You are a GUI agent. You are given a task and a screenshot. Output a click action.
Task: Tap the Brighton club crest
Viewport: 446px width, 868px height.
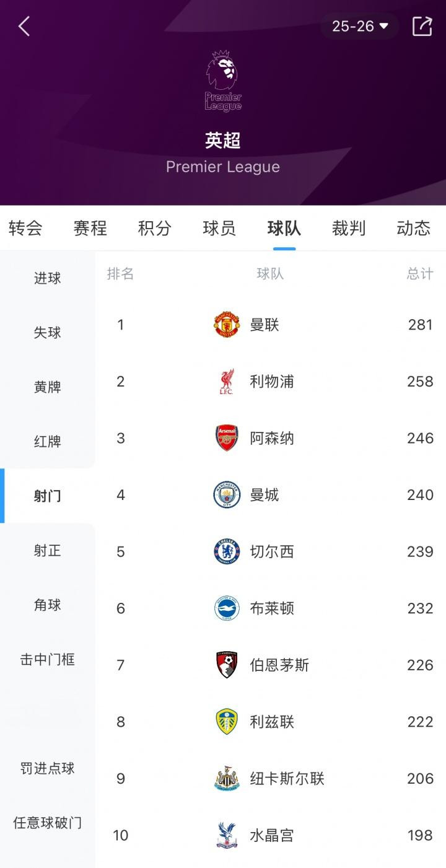pyautogui.click(x=227, y=608)
